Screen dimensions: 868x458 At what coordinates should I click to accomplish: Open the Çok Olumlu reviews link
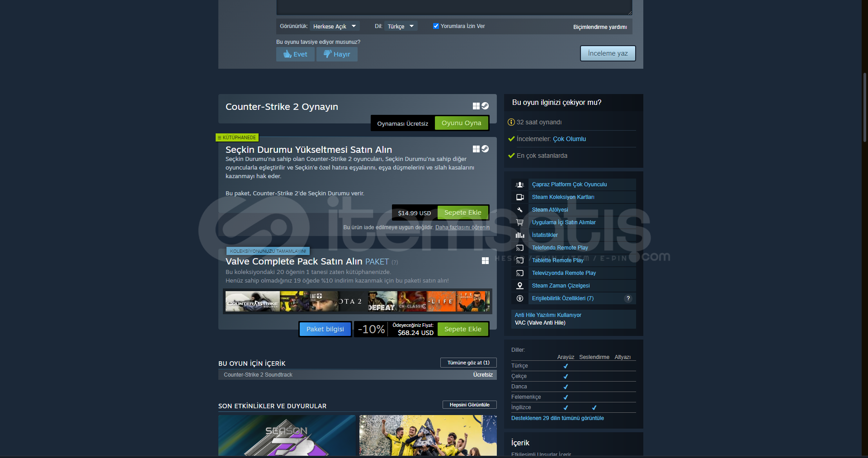569,139
